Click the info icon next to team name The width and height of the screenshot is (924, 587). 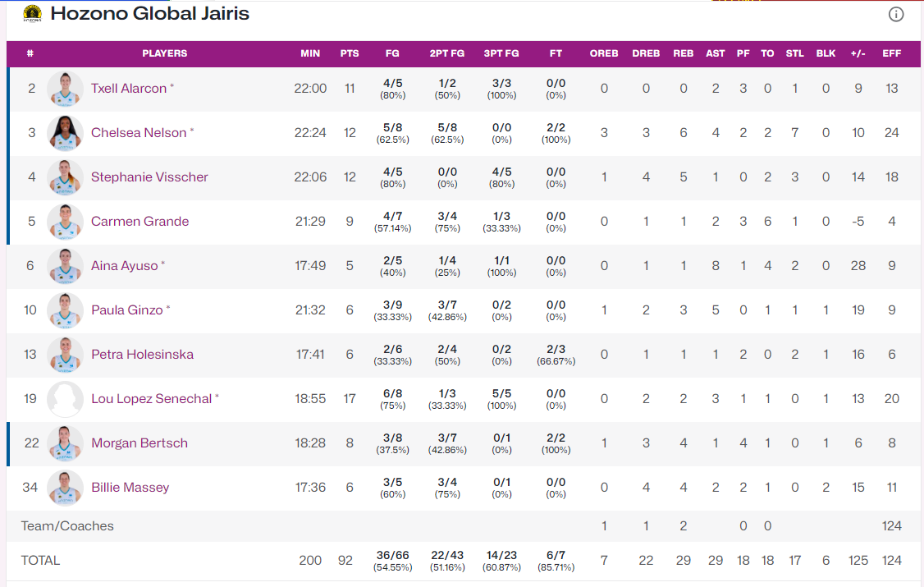896,14
